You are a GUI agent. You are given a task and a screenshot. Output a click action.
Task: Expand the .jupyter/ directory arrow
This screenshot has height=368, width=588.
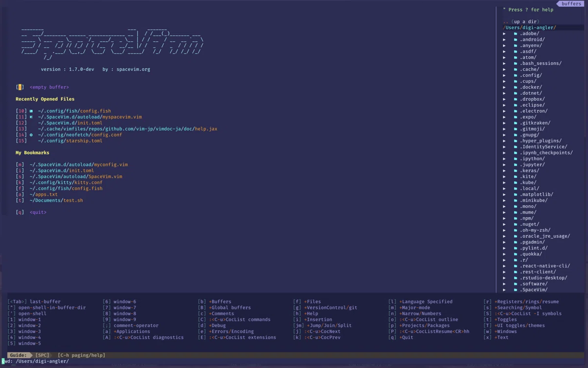point(504,164)
